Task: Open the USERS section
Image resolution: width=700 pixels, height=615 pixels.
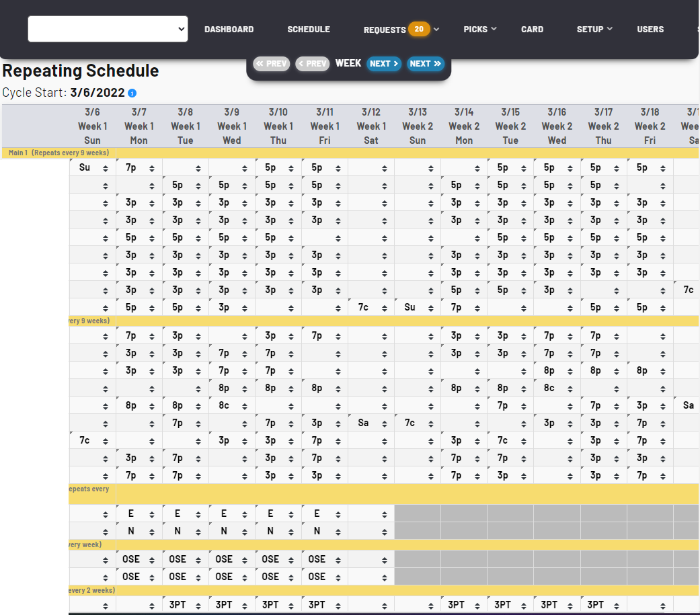Action: (x=650, y=30)
